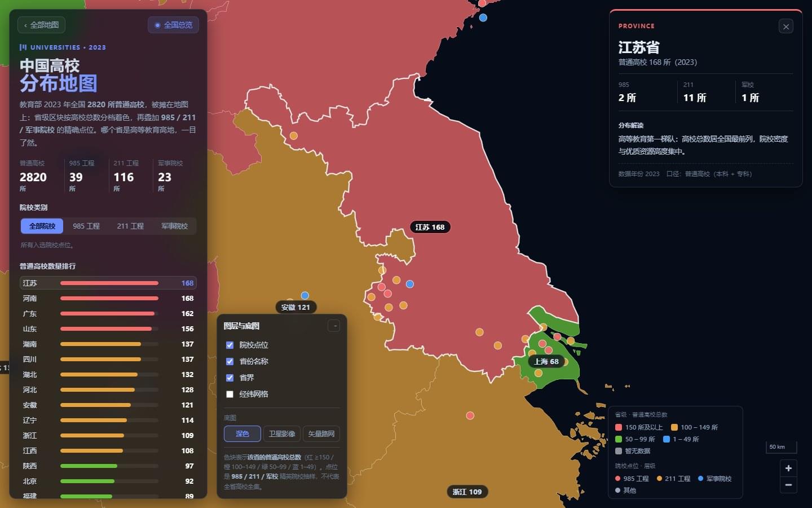812x508 pixels.
Task: Switch basemap to 矢量路网
Action: (321, 433)
